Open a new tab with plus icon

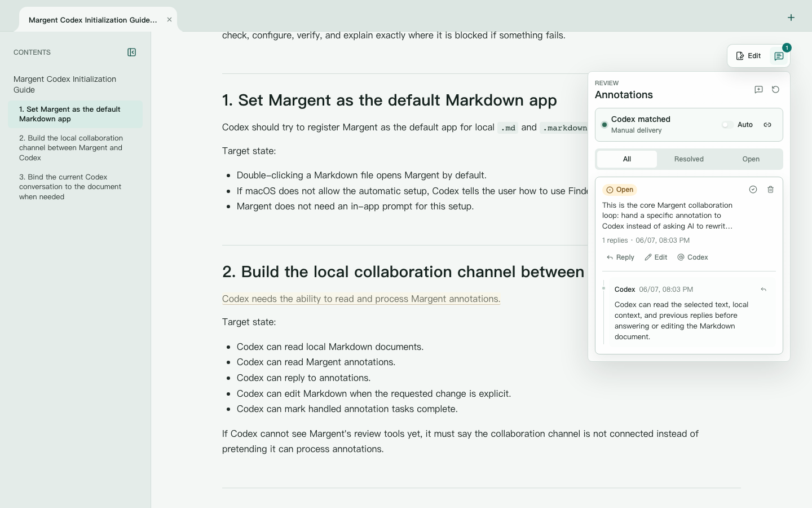click(x=791, y=17)
